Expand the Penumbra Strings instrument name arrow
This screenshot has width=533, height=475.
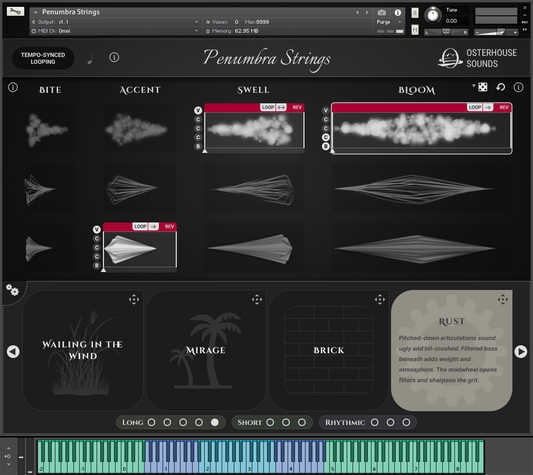click(x=35, y=12)
